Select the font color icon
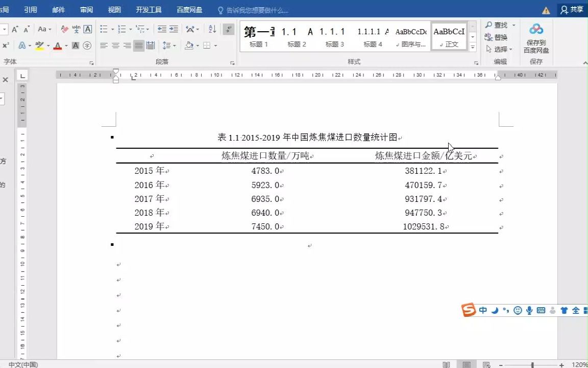The image size is (588, 368). 58,45
